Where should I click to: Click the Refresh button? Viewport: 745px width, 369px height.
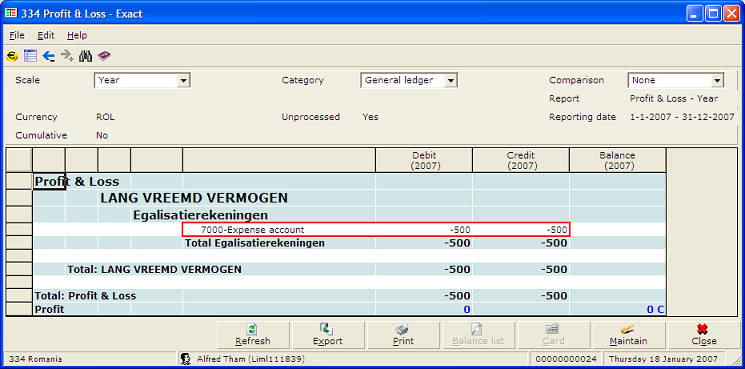coord(253,335)
